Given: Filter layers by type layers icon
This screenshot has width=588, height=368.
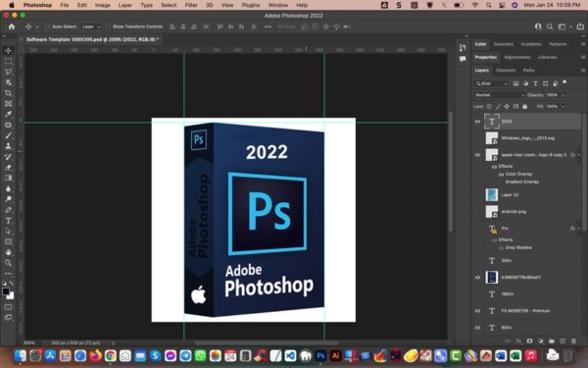Looking at the screenshot, I should (x=535, y=83).
